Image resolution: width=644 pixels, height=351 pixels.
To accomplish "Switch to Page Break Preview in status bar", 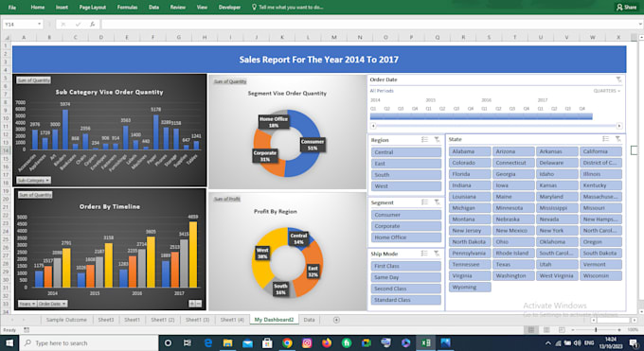I will tap(562, 329).
